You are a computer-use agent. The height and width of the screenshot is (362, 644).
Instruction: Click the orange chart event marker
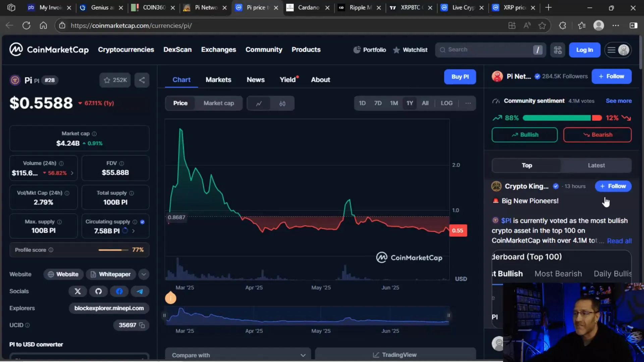point(170,298)
